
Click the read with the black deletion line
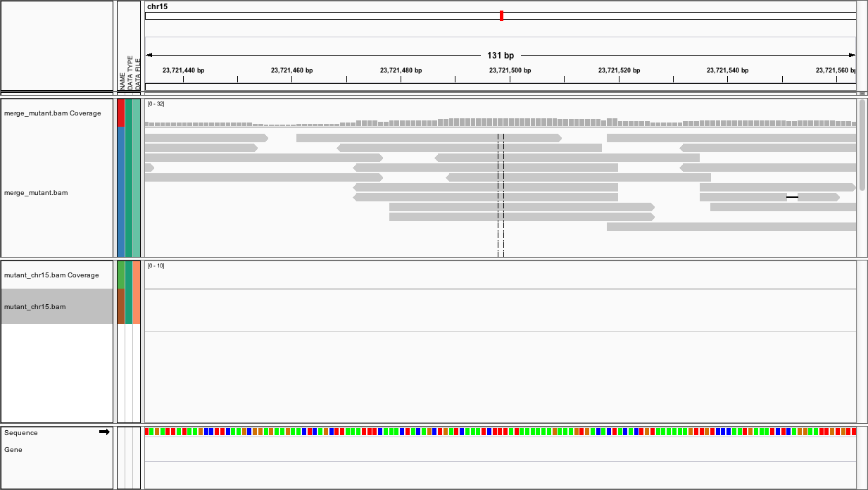(769, 197)
